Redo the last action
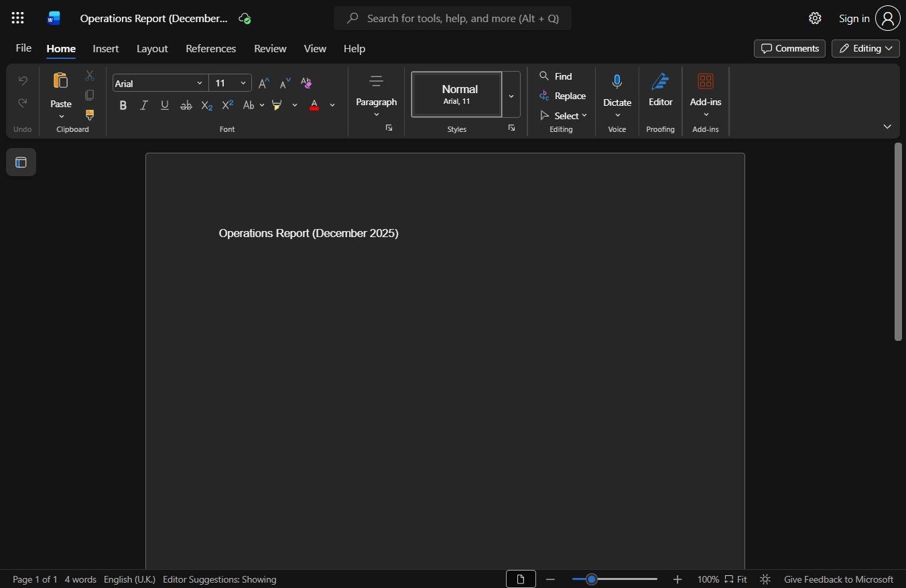Screen dimensions: 906x588 [23, 102]
